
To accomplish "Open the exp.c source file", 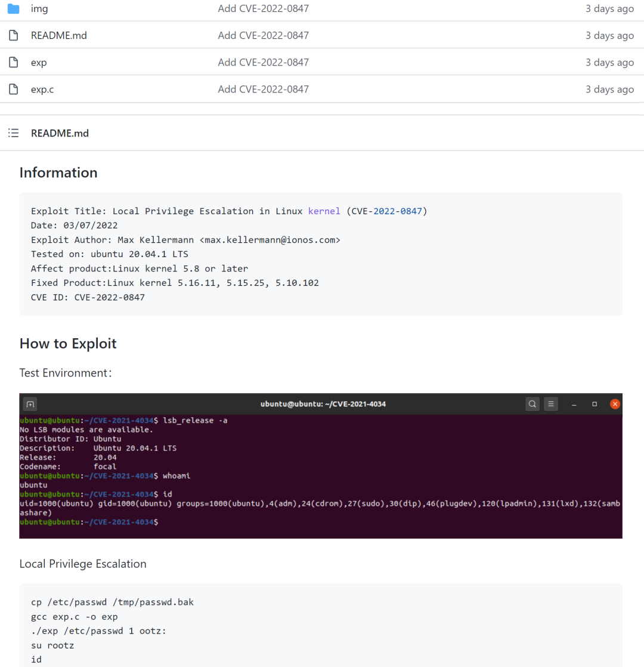I will coord(42,89).
